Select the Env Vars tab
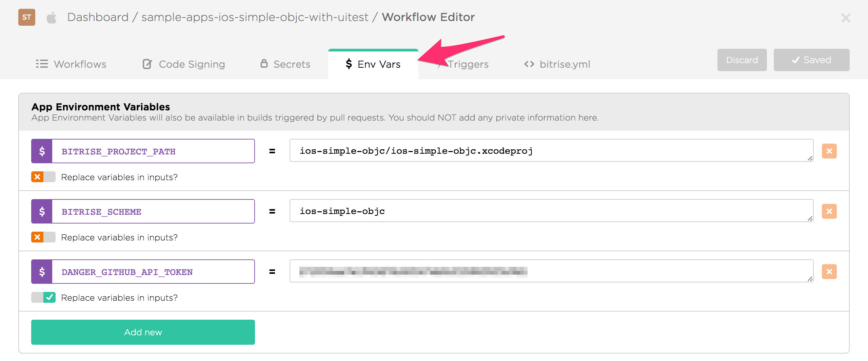 tap(373, 64)
